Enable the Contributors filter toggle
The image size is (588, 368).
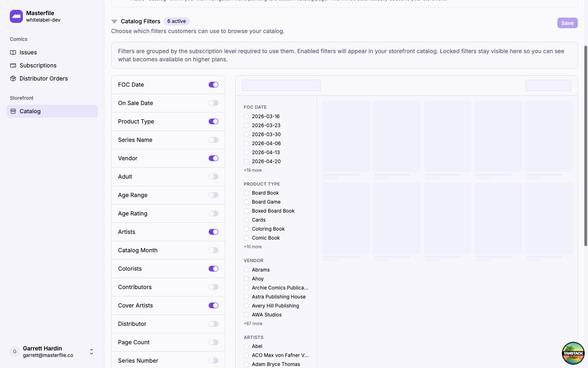tap(214, 287)
